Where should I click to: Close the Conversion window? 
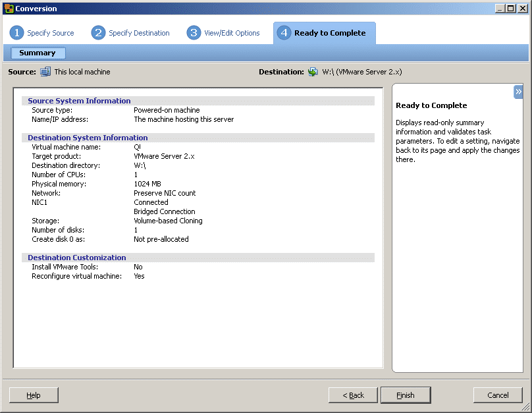point(523,9)
